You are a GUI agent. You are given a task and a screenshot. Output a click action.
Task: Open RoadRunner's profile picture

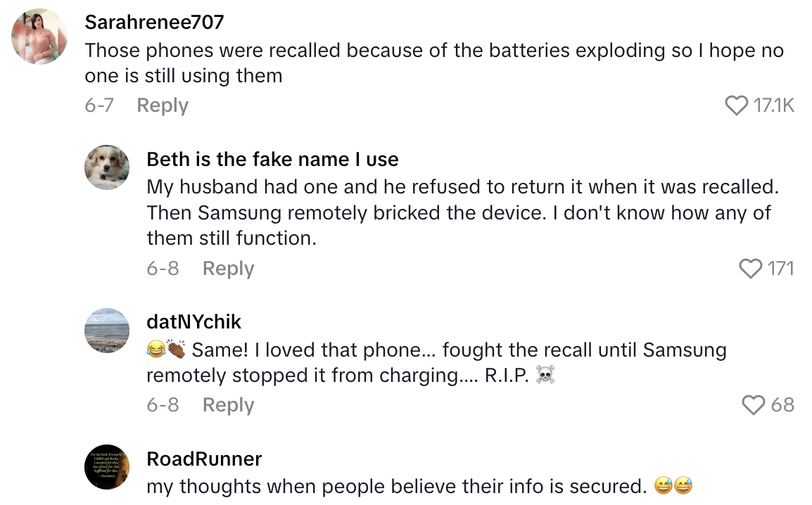tap(106, 466)
